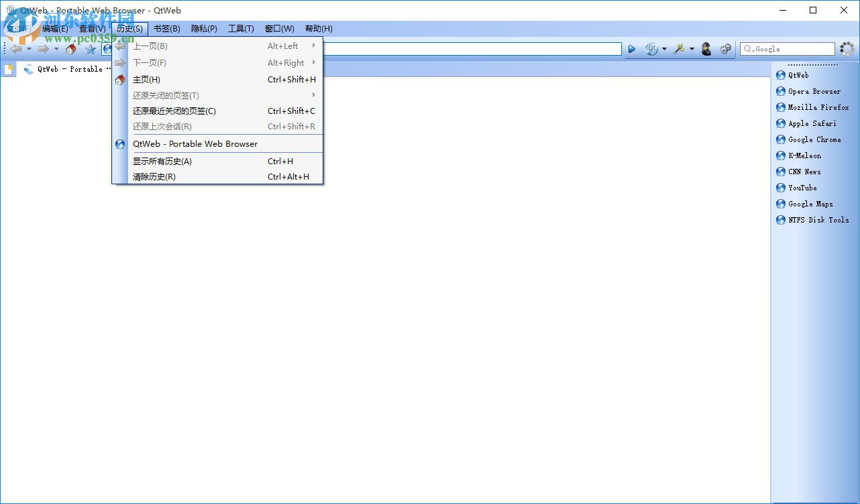Choose 主页(H) from the history menu
Viewport: 860px width, 504px height.
pos(217,80)
